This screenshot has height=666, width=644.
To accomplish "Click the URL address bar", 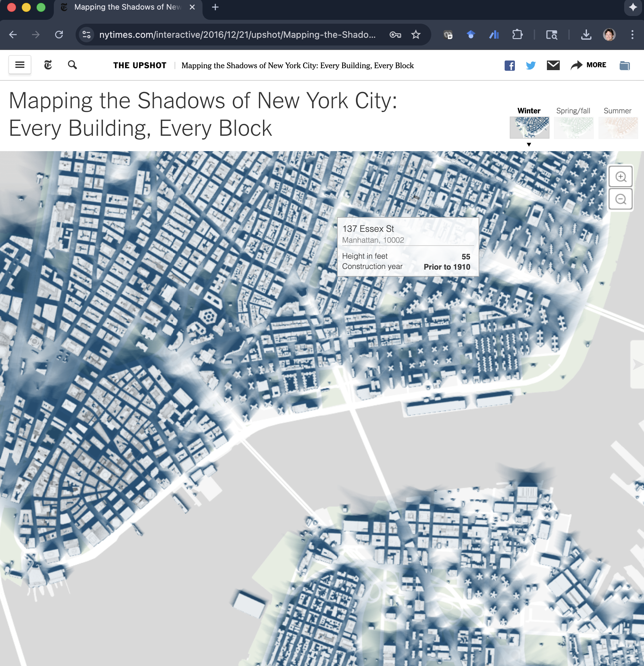I will coord(237,35).
